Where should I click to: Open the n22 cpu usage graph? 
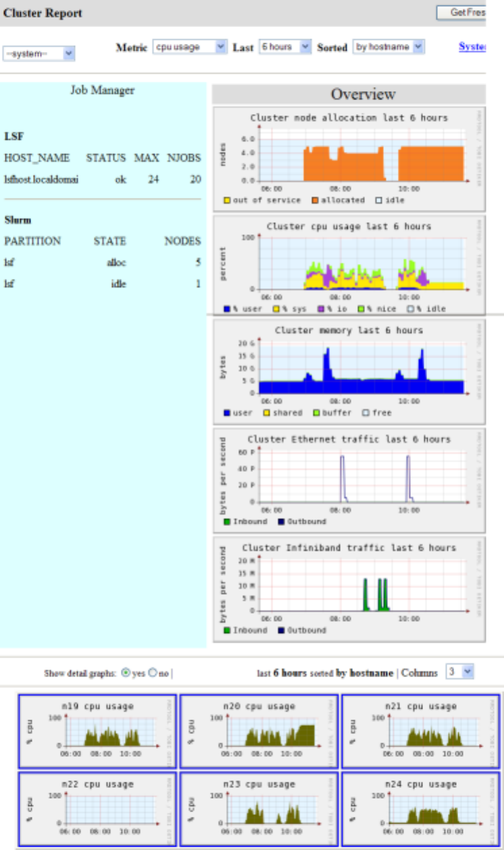tap(98, 808)
